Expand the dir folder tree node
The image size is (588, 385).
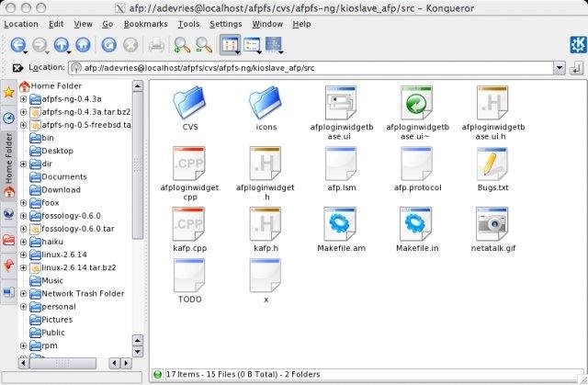[x=23, y=164]
